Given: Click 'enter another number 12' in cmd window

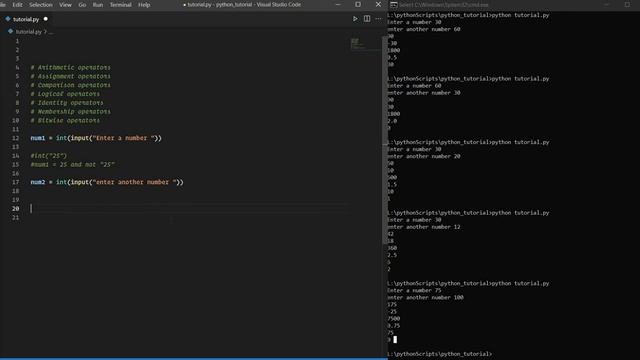Looking at the screenshot, I should (x=424, y=227).
